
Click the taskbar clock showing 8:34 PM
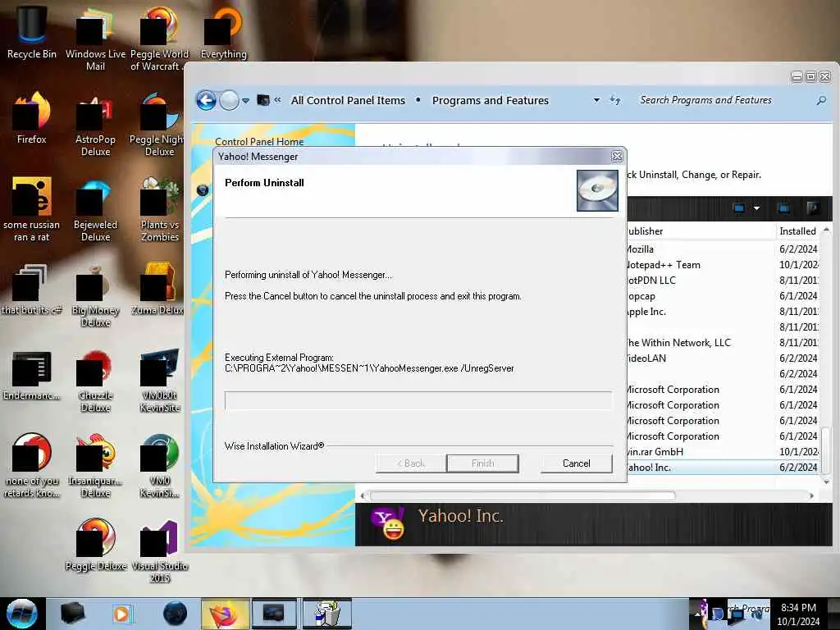(798, 614)
